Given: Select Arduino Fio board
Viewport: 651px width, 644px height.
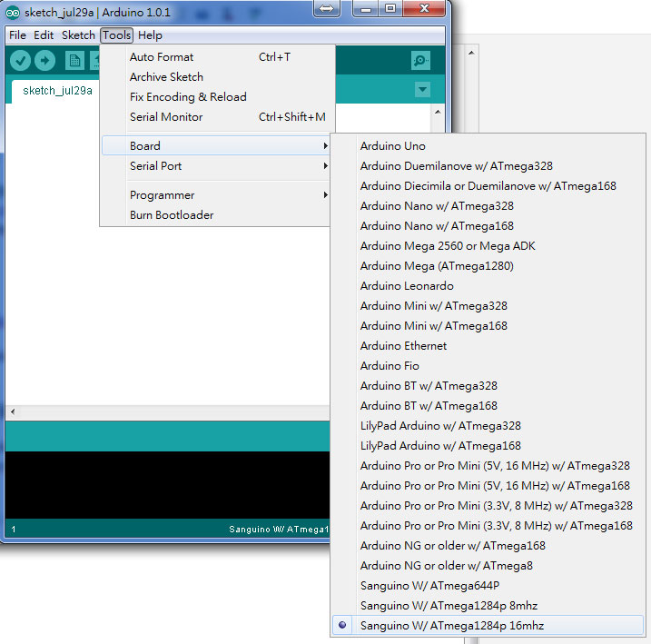Looking at the screenshot, I should 488,365.
